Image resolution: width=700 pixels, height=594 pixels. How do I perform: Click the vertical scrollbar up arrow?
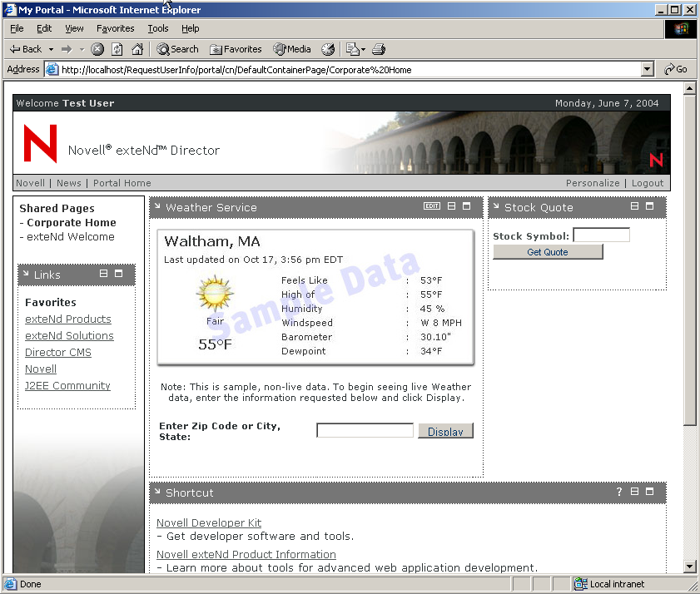[x=690, y=88]
